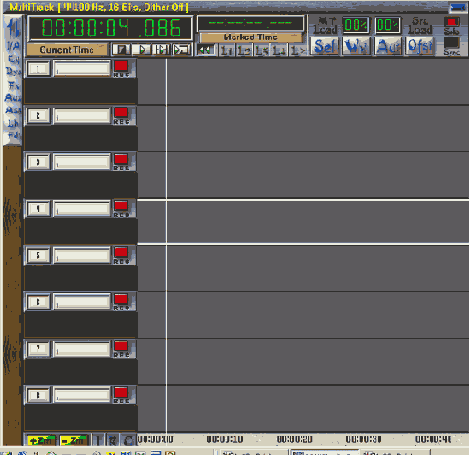Click the third transport button beside Play
469x455 pixels.
coord(162,50)
